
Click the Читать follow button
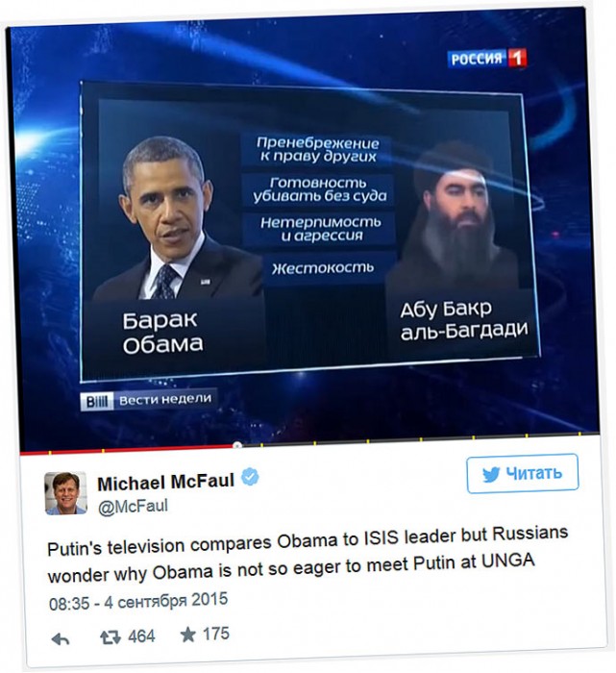pyautogui.click(x=522, y=473)
